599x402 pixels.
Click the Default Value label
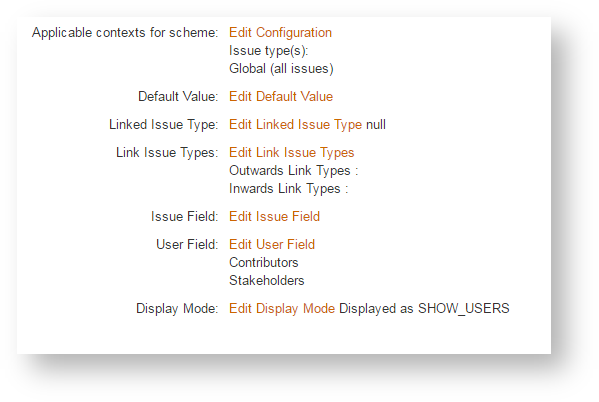click(178, 96)
